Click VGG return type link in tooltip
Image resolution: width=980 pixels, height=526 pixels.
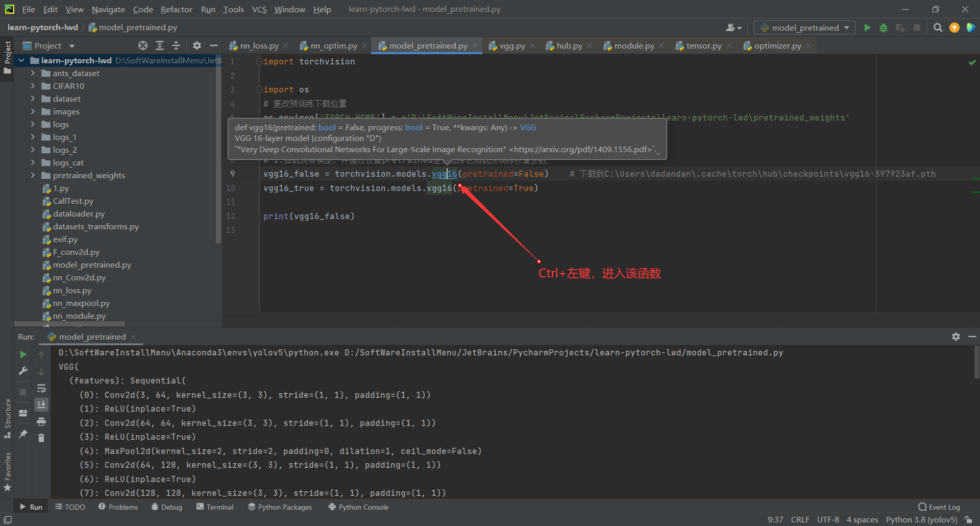(x=528, y=127)
